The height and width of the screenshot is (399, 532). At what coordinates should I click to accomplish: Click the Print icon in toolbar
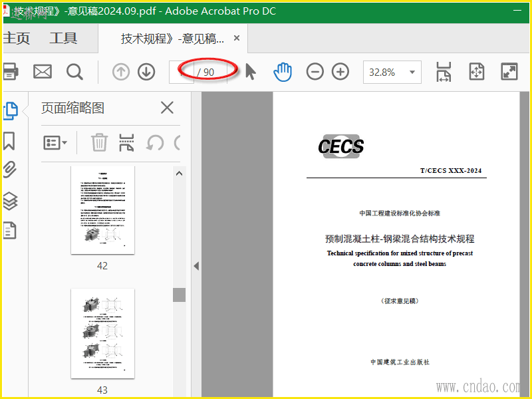(x=10, y=72)
